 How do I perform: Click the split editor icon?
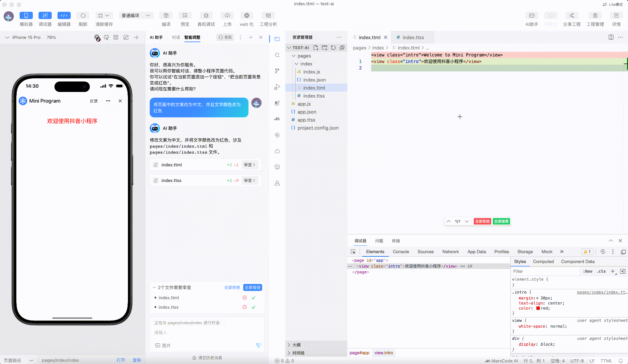tap(611, 37)
